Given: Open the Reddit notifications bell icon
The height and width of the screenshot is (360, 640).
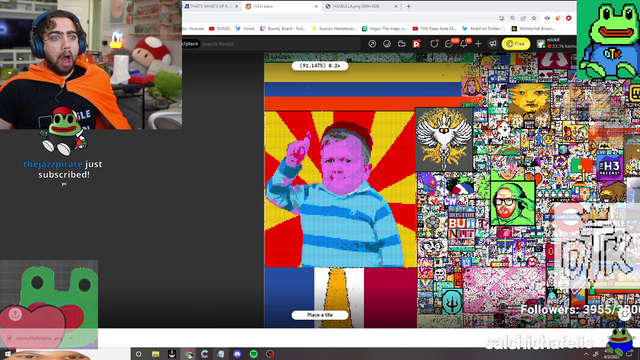Looking at the screenshot, I should pos(463,44).
